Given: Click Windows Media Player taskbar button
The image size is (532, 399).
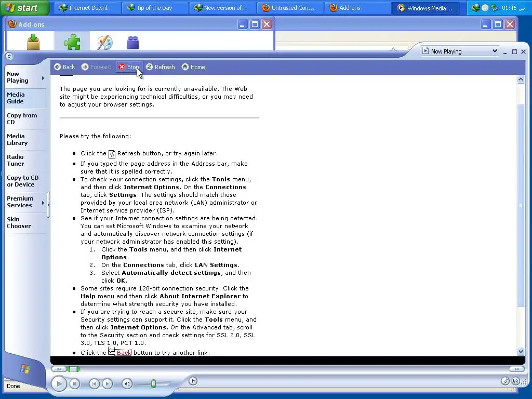Looking at the screenshot, I should point(425,8).
